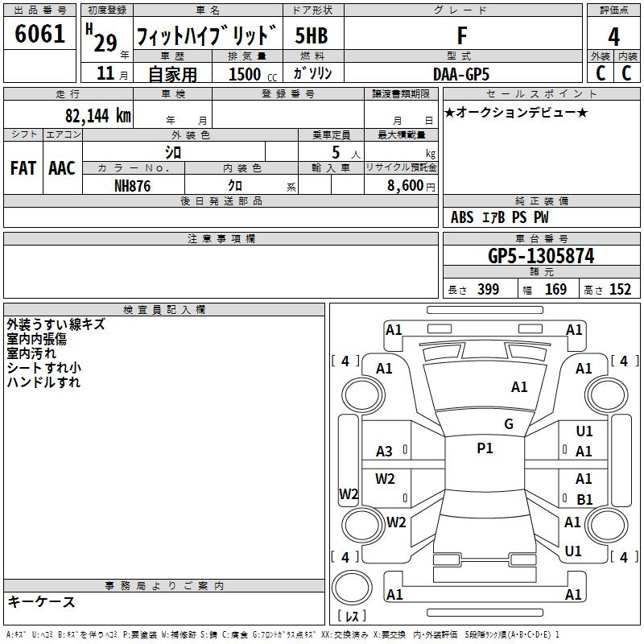The image size is (644, 644).
Task: Select the registration year H29
Action: click(102, 38)
